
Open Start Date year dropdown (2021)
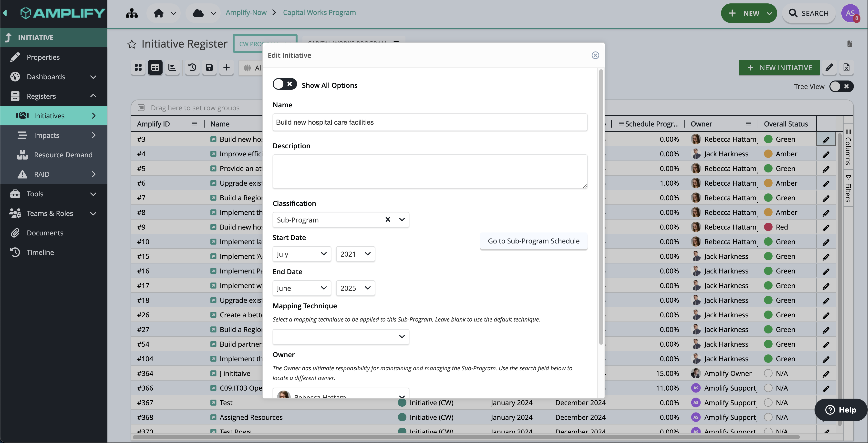coord(355,254)
